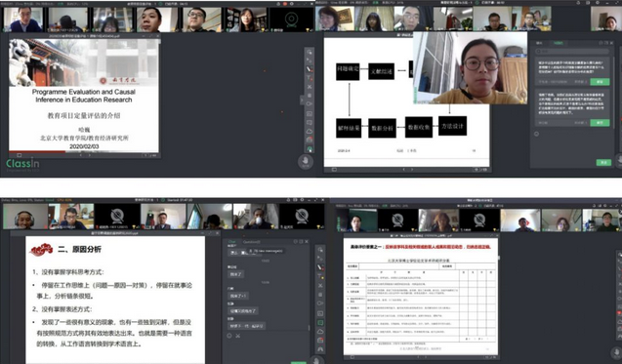
Task: Click the green reply button on first question
Action: point(600,82)
